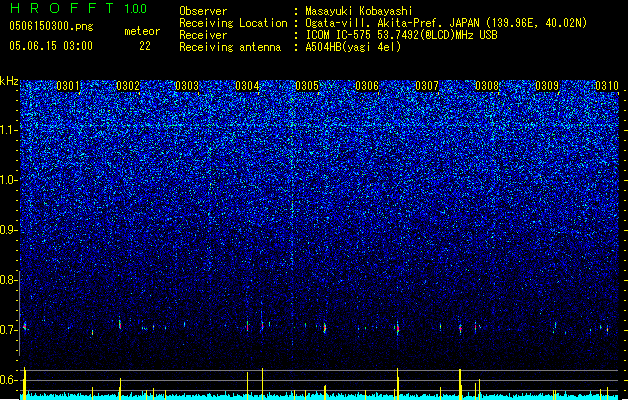Click the meteor count value 22
This screenshot has width=629, height=400.
(145, 46)
